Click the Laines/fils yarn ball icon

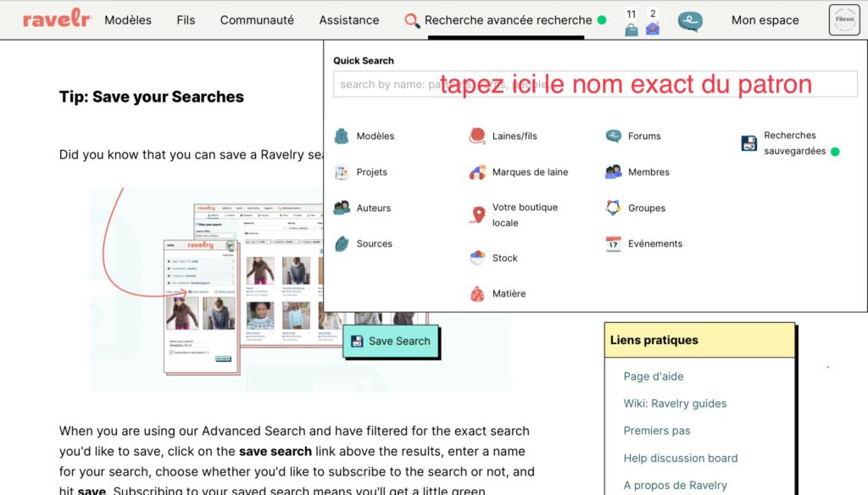[x=477, y=136]
